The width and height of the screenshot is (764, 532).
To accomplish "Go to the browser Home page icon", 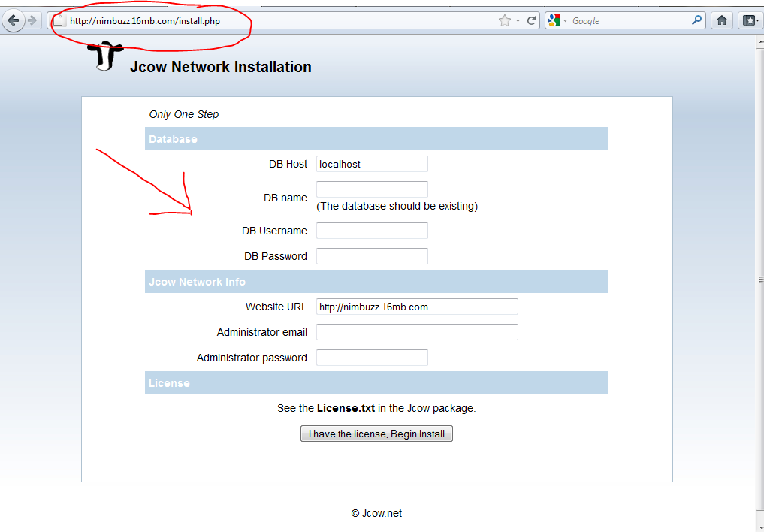I will coord(722,20).
